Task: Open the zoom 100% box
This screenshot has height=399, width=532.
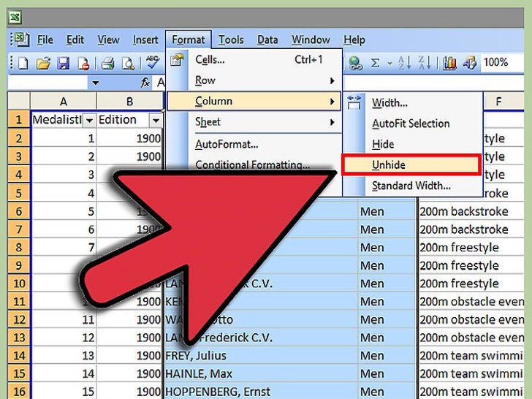Action: [502, 62]
